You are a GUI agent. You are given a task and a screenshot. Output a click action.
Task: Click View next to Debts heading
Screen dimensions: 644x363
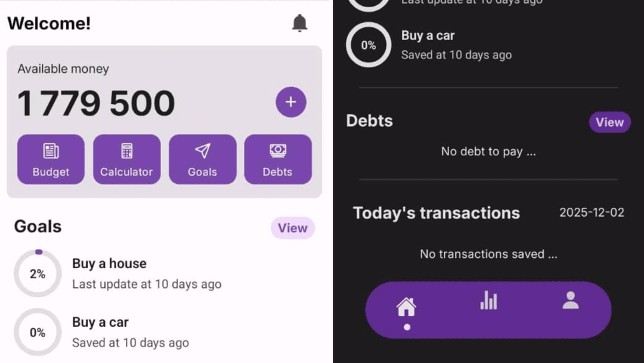tap(609, 122)
